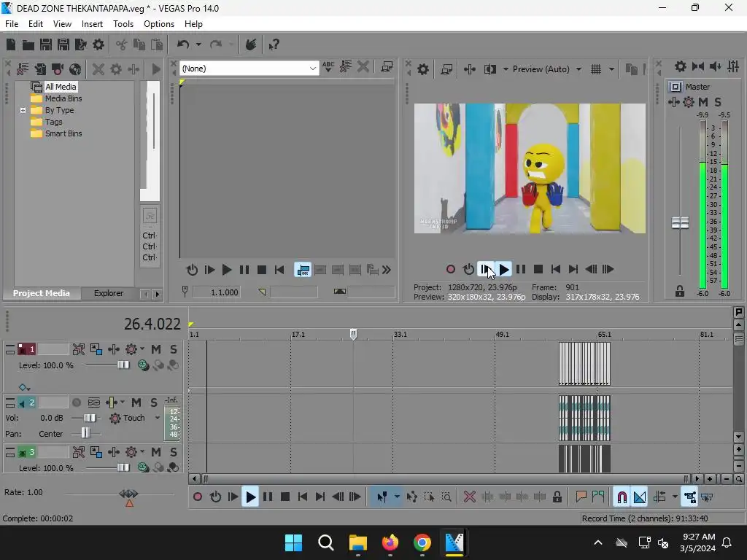Screen dimensions: 747x560
Task: Switch to the Project Media tab
Action: pyautogui.click(x=41, y=293)
